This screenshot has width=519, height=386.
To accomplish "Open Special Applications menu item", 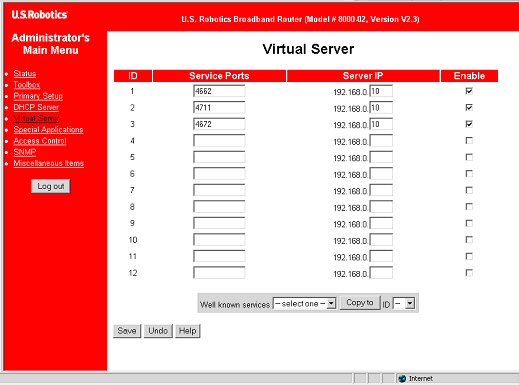I will click(48, 130).
